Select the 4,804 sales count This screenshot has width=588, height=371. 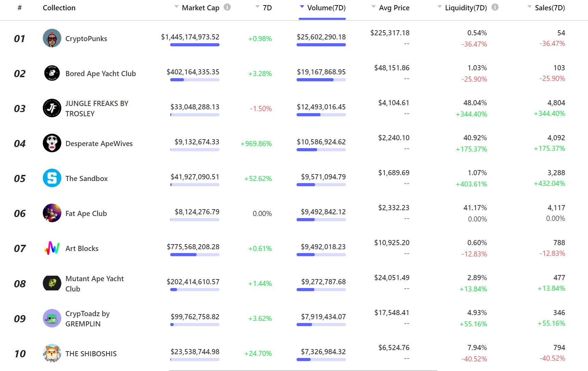[556, 103]
